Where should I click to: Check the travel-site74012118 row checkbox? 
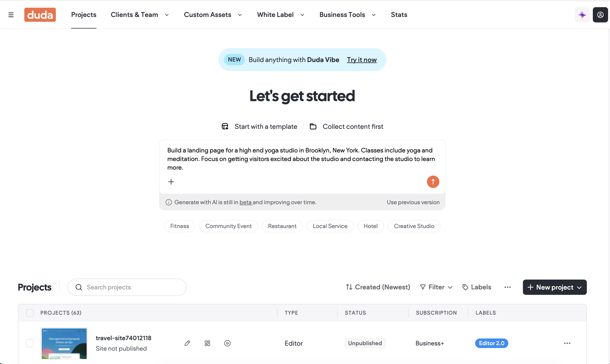click(x=30, y=343)
